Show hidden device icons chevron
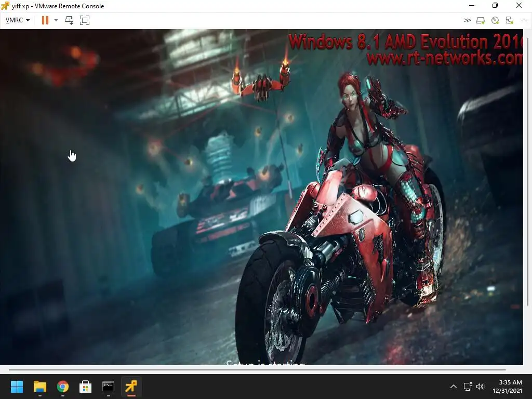This screenshot has width=532, height=399. [467, 20]
